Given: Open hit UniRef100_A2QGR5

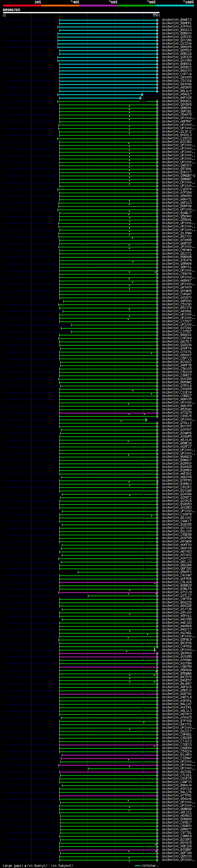Looking at the screenshot, I should click(177, 436).
